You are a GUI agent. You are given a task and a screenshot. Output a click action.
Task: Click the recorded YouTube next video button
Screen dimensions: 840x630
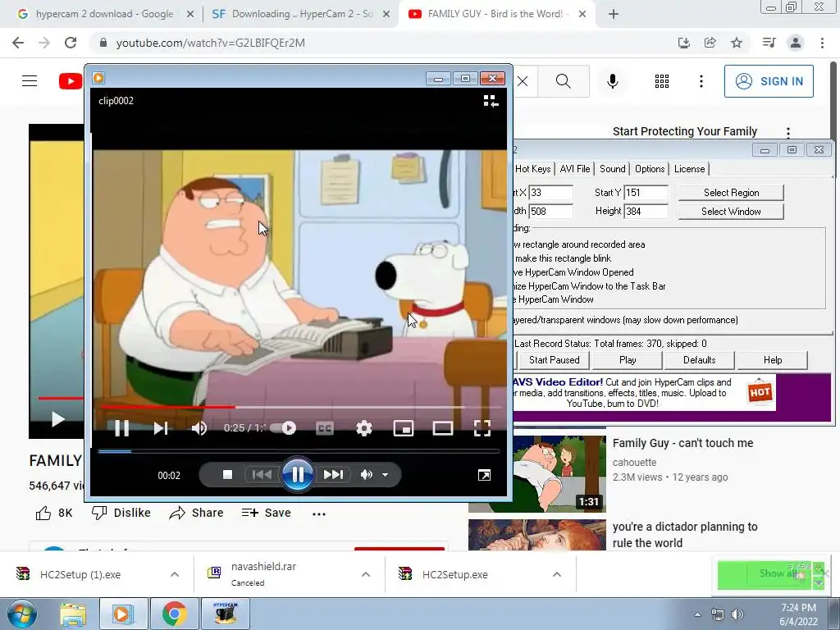tap(161, 428)
